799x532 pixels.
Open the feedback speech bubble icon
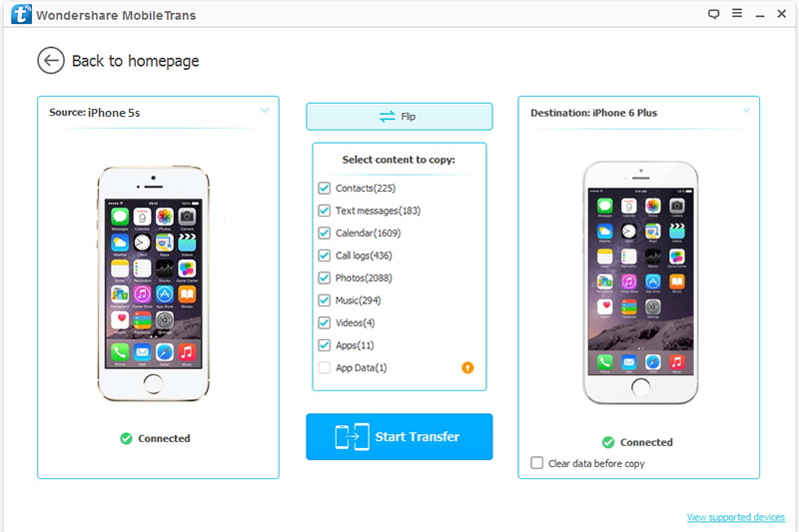point(713,14)
